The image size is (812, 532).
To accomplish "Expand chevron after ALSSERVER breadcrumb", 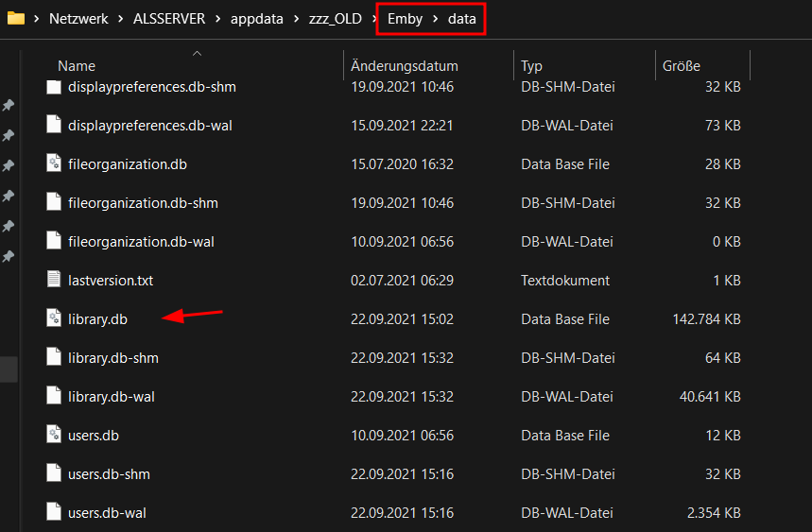I will tap(218, 19).
